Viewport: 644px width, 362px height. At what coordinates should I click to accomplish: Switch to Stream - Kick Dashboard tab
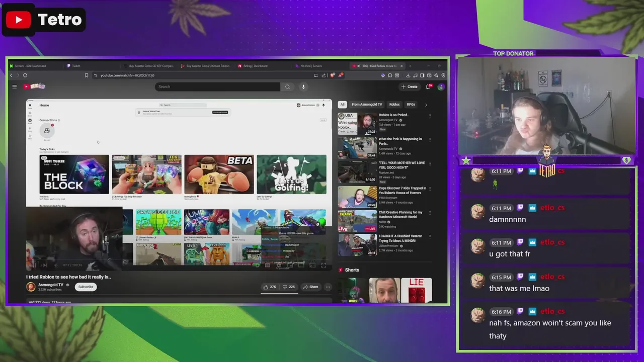(x=34, y=66)
